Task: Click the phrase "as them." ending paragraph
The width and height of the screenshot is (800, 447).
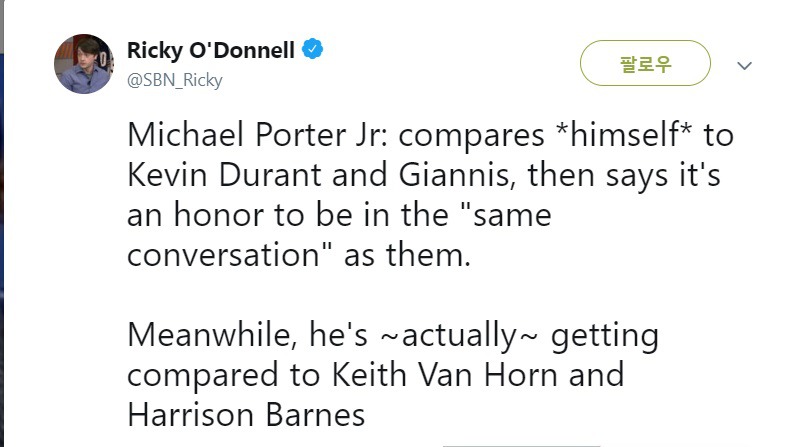Action: 407,253
